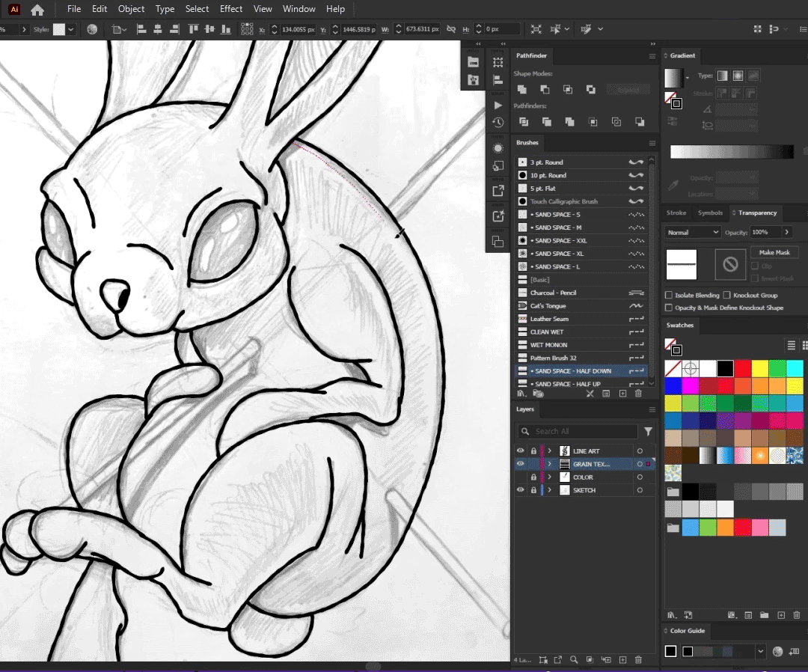
Task: Expand the COLOR layer
Action: (x=550, y=477)
